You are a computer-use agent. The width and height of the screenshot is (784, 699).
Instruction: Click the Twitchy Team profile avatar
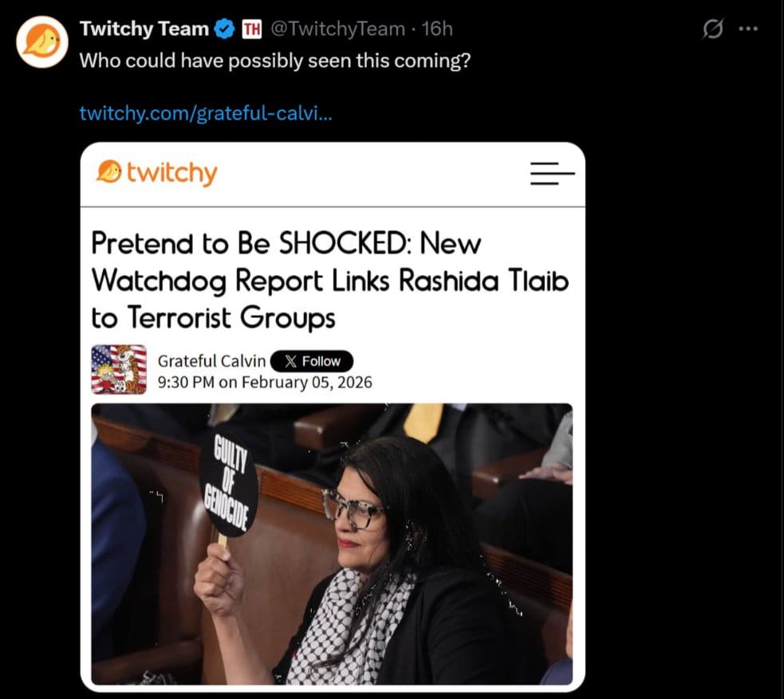coord(41,41)
